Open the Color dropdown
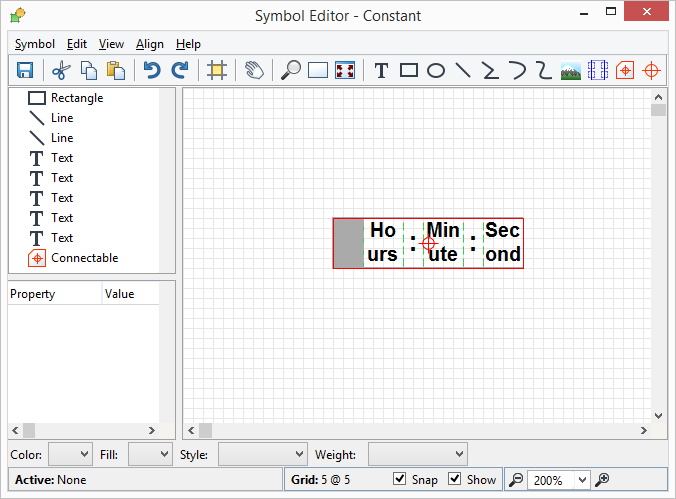 click(x=70, y=455)
